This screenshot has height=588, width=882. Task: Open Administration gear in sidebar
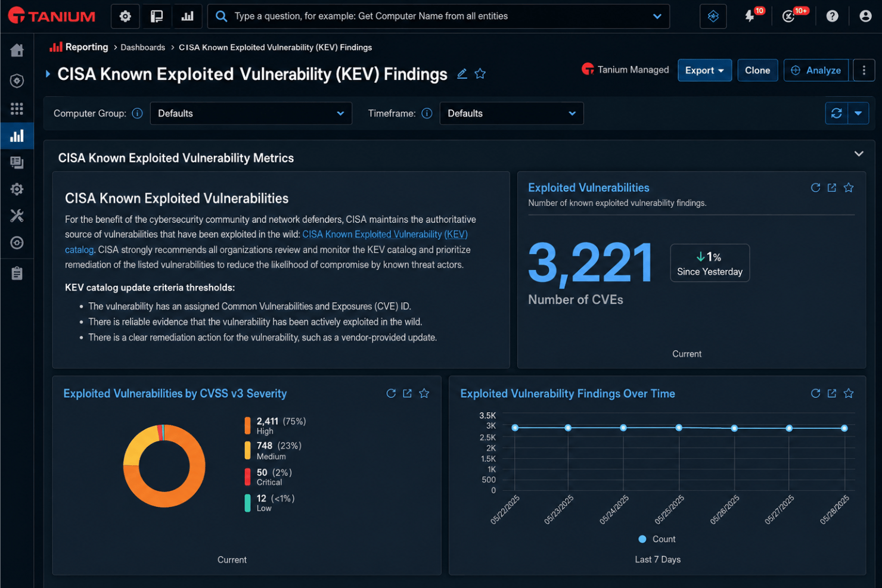click(x=17, y=189)
